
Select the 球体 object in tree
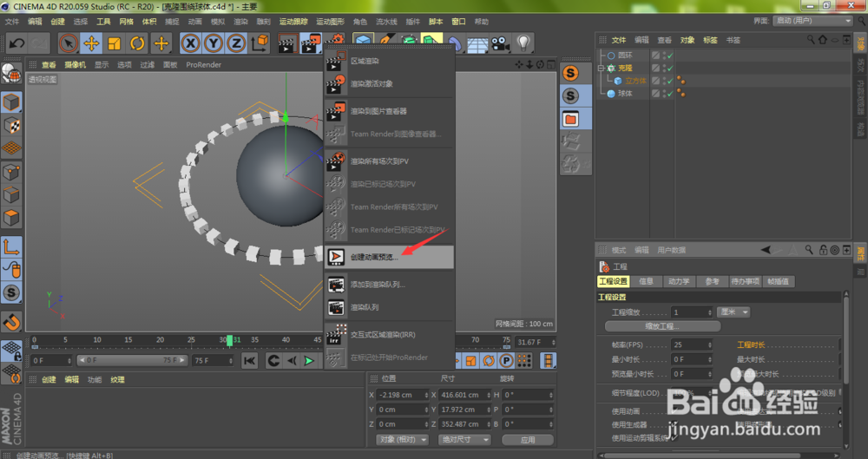625,94
